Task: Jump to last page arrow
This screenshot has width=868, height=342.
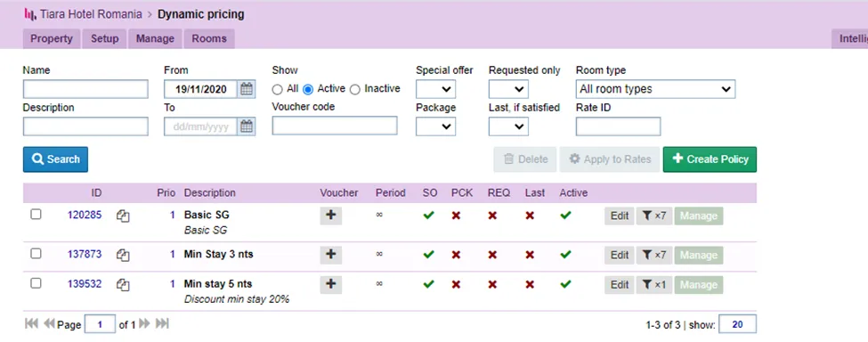Action: tap(162, 323)
